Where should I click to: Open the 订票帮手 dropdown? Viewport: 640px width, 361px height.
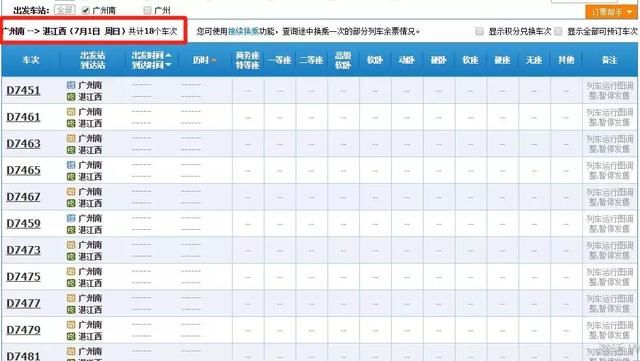click(611, 12)
